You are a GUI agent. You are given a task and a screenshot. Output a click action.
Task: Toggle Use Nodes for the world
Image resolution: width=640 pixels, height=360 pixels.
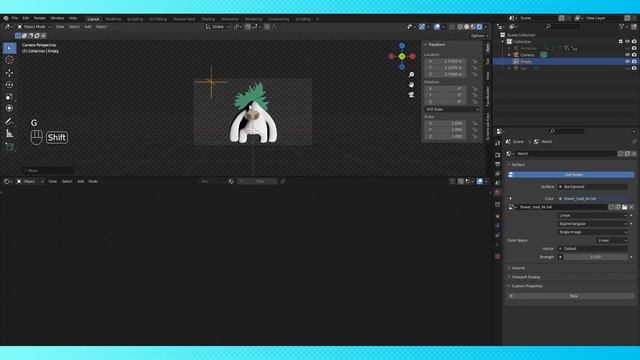tap(571, 175)
